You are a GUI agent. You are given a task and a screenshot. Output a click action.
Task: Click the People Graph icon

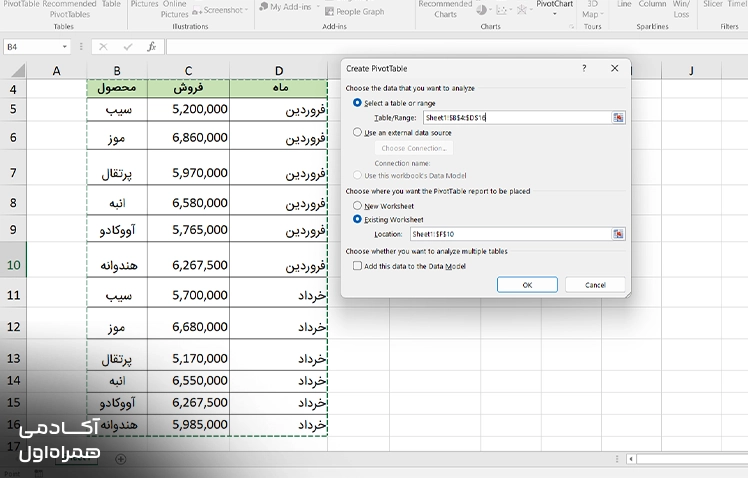click(x=329, y=11)
